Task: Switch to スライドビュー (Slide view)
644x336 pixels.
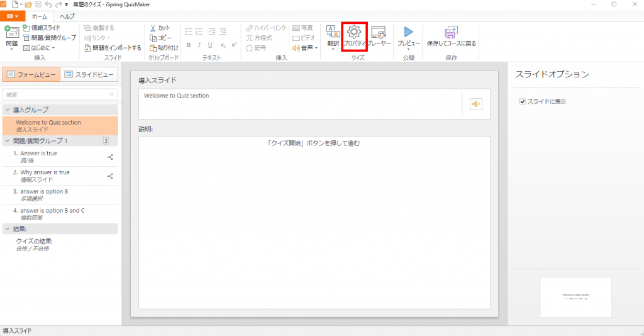Action: click(89, 75)
